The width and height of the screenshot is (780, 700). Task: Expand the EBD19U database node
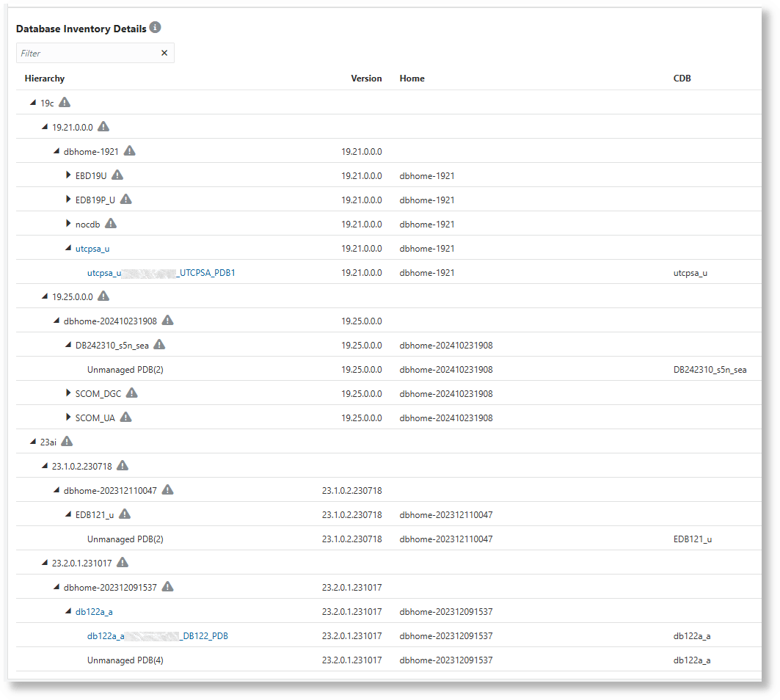pyautogui.click(x=68, y=175)
